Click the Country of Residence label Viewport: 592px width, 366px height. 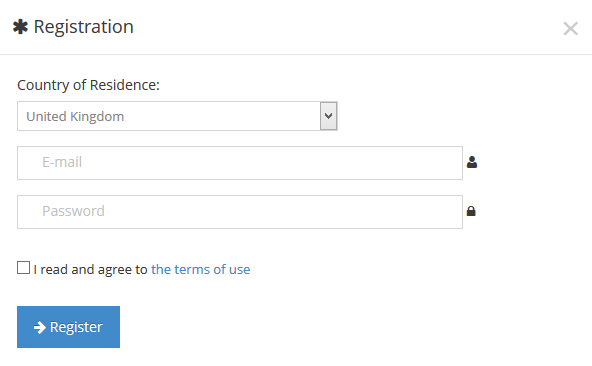click(x=88, y=85)
